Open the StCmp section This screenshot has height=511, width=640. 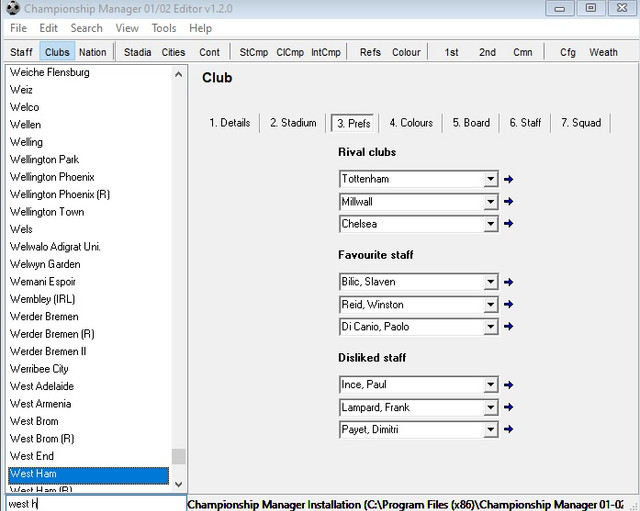[254, 52]
